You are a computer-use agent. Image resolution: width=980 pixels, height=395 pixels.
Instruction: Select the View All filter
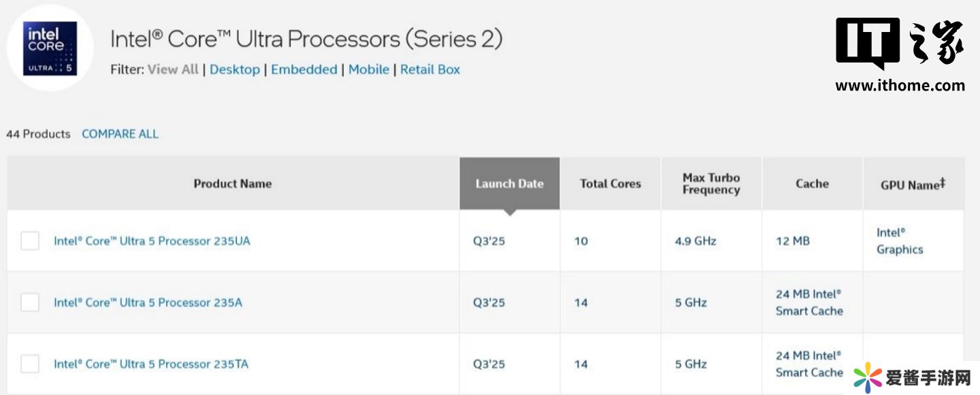tap(173, 69)
